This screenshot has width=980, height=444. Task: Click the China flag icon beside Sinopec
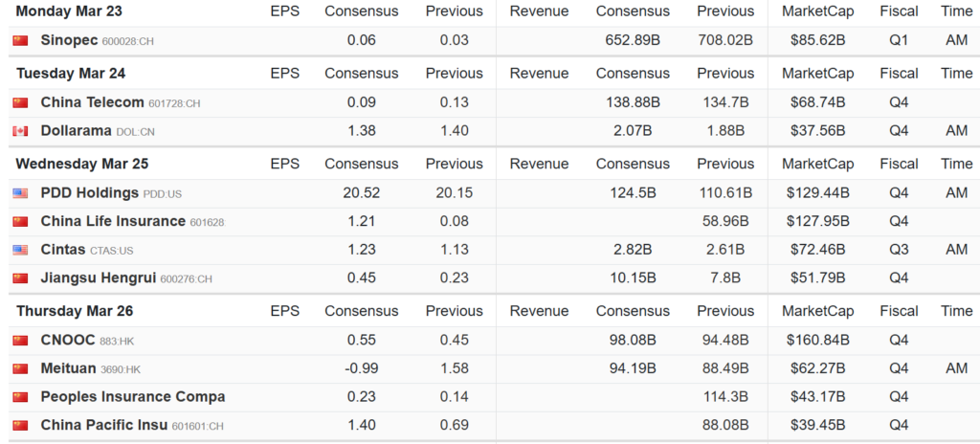coord(20,40)
